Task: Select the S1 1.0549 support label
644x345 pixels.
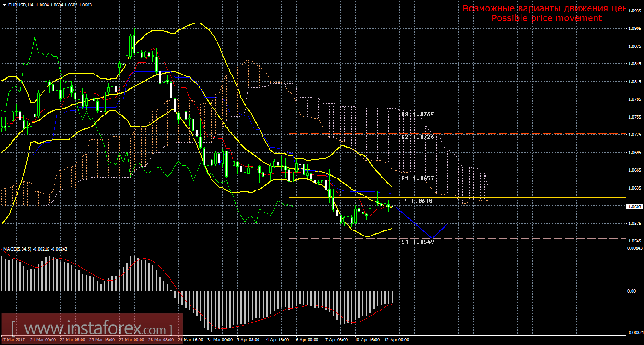Action: [417, 241]
